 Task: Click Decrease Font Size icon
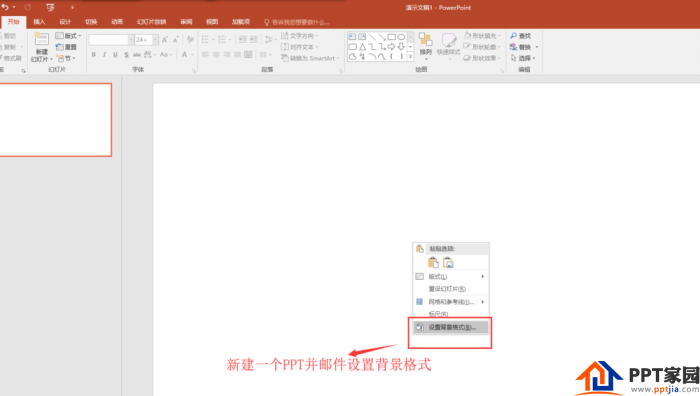point(175,40)
